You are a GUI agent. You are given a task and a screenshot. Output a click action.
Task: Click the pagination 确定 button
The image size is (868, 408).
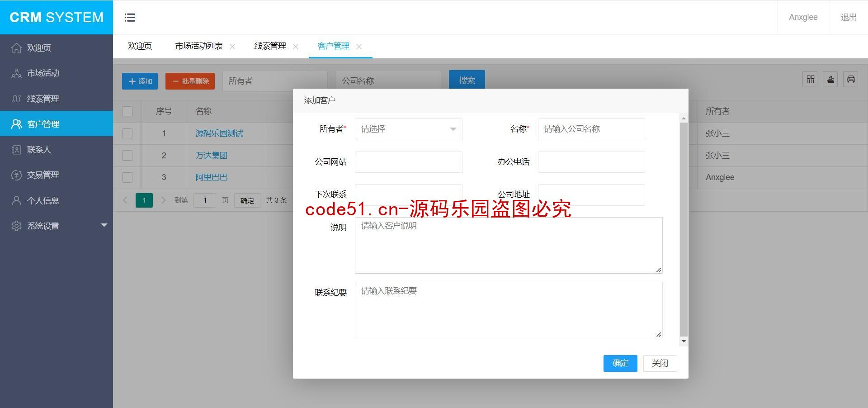tap(247, 200)
